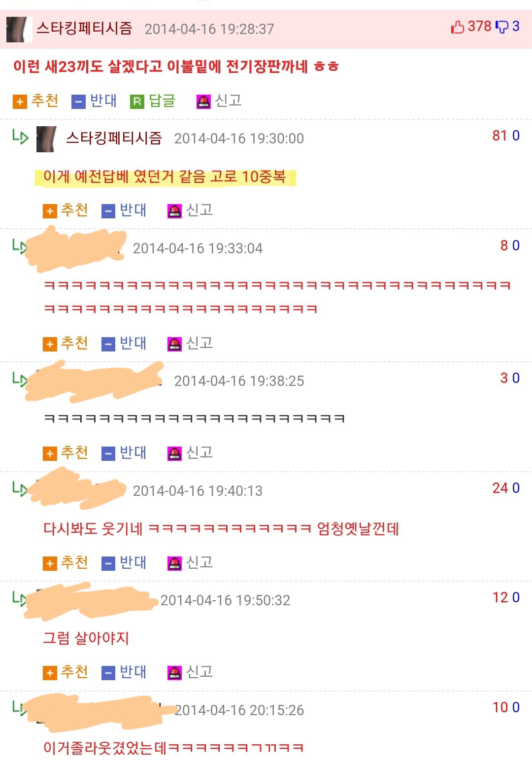Click 신고 text under 19:50:32 reply
Viewport: 532px width, 764px height.
pos(199,671)
